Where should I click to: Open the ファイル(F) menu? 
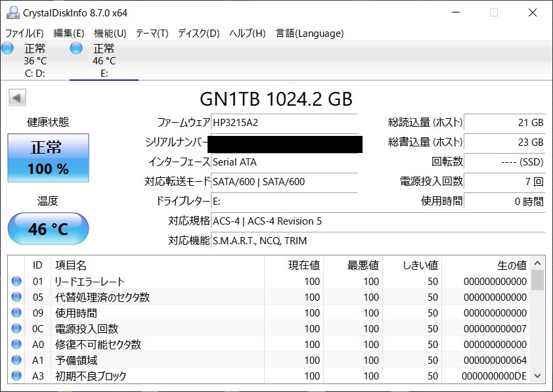tap(24, 33)
